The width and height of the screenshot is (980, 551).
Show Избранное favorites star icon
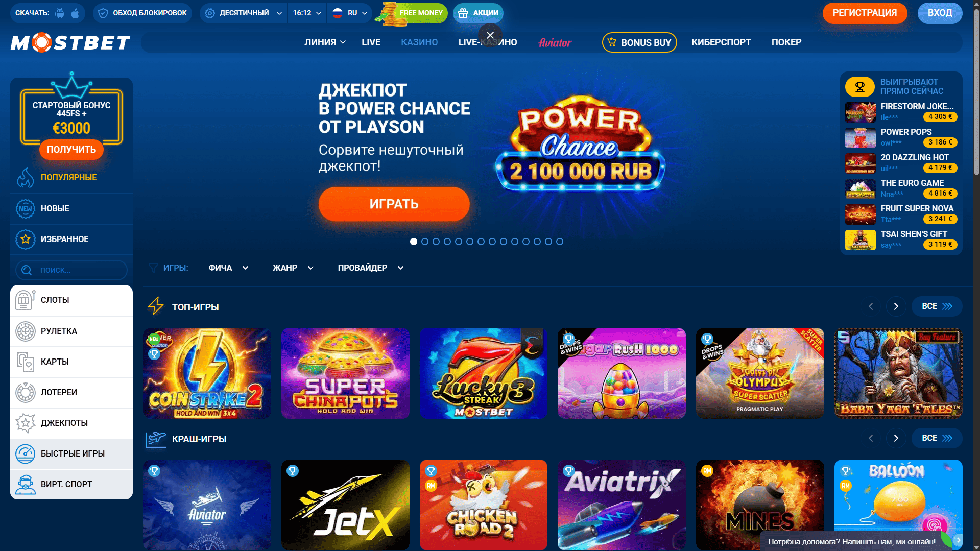point(25,239)
